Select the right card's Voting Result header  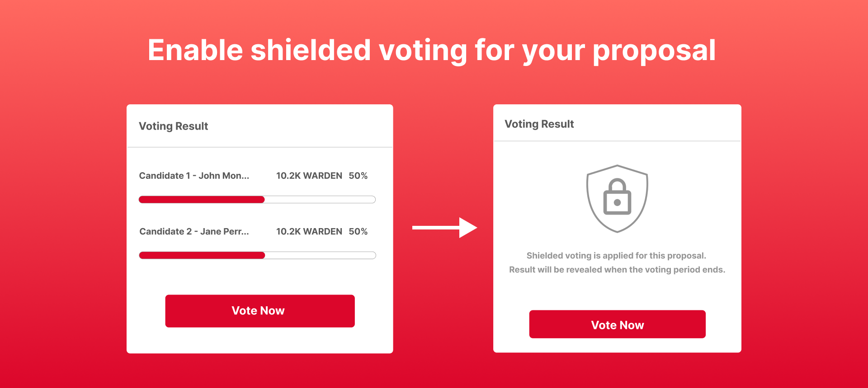tap(539, 124)
